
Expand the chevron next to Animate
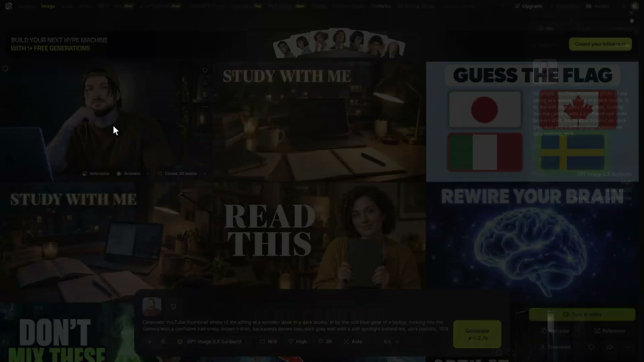click(148, 174)
